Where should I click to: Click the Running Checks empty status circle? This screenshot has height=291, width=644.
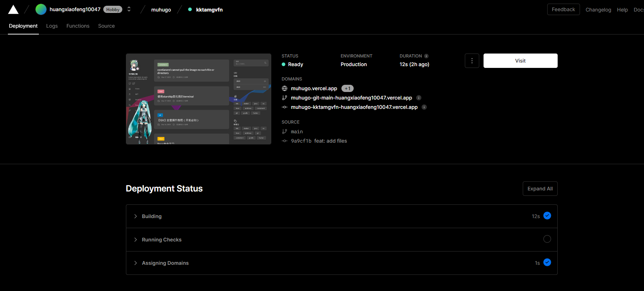coord(547,239)
